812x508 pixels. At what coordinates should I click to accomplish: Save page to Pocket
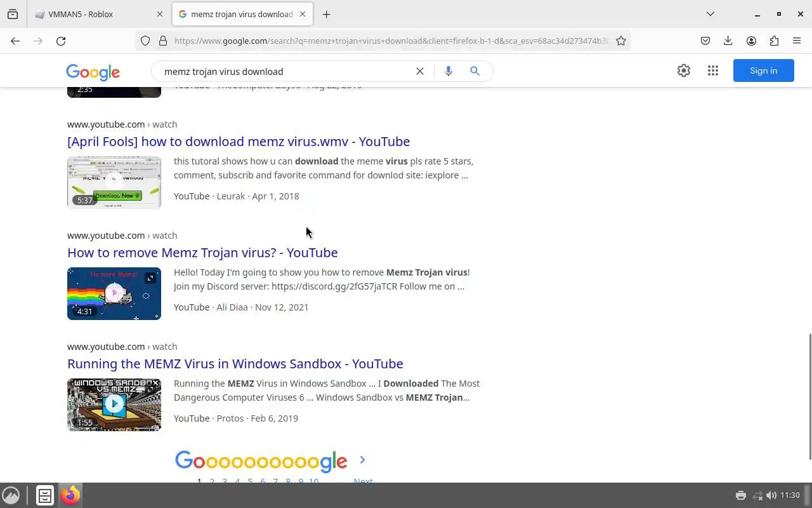point(705,41)
